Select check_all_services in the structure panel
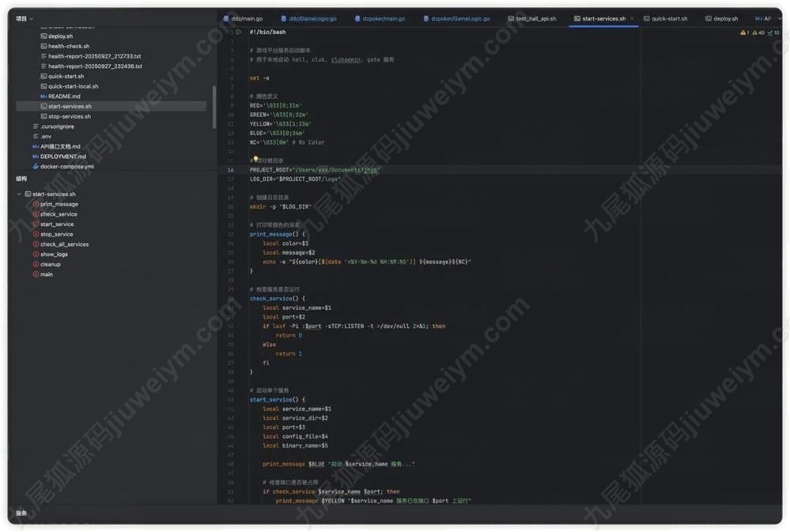The height and width of the screenshot is (532, 790). pos(64,244)
